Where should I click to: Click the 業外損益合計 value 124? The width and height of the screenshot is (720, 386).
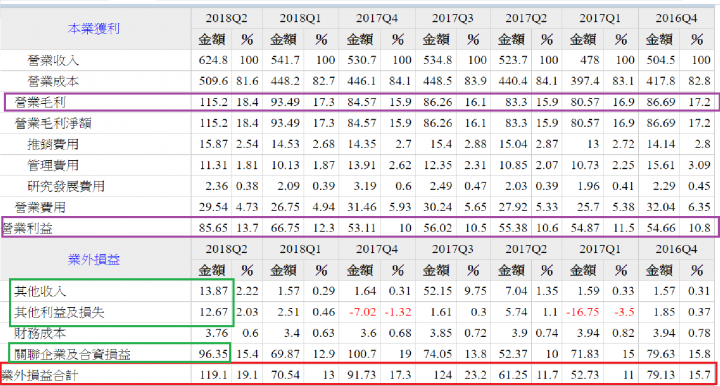pyautogui.click(x=443, y=375)
